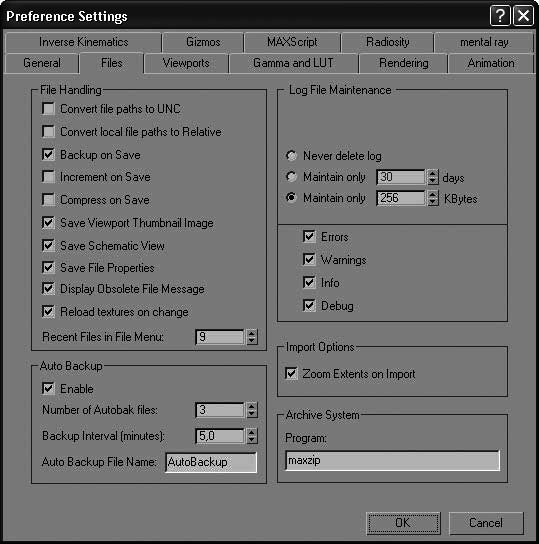Toggle Save Viewport Thumbnail Image
539x544 pixels.
tap(48, 222)
